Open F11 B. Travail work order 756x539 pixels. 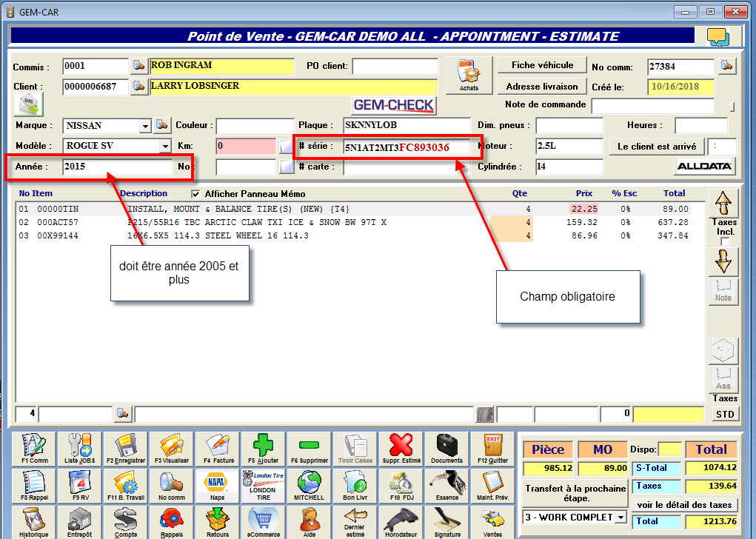(x=126, y=486)
